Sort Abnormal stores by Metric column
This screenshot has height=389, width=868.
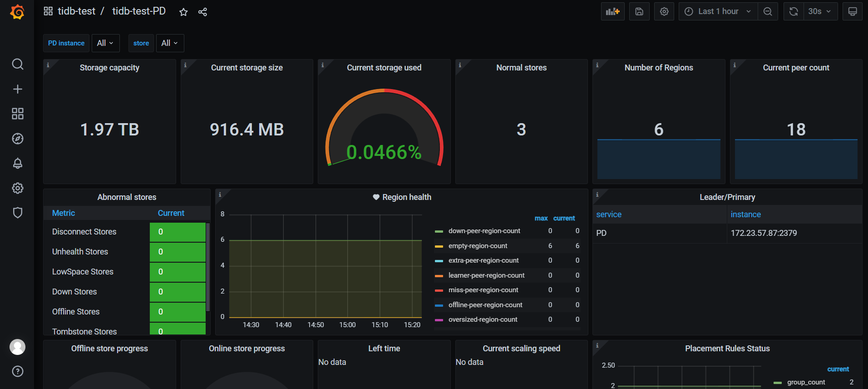pyautogui.click(x=64, y=213)
